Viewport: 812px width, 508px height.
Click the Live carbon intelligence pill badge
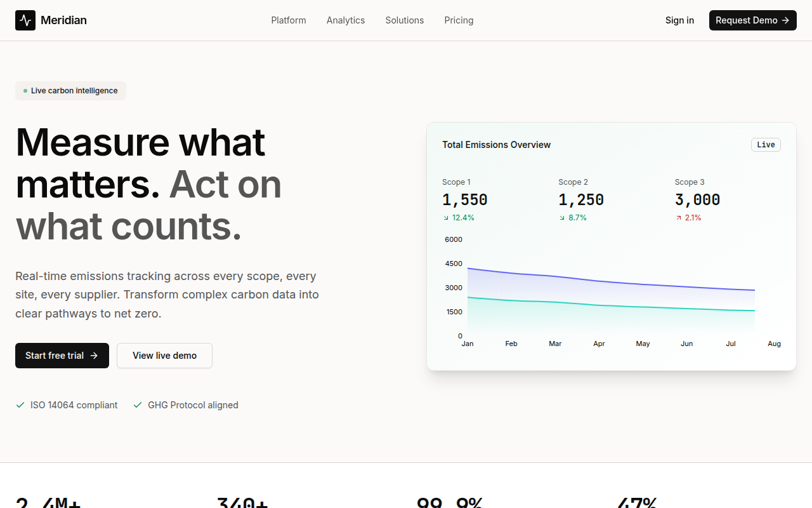click(x=70, y=90)
